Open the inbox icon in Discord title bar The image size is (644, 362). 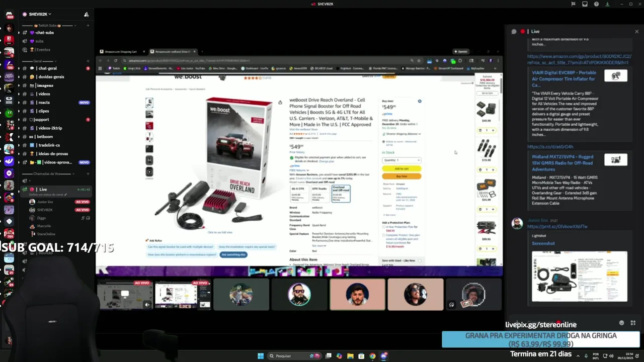585,4
